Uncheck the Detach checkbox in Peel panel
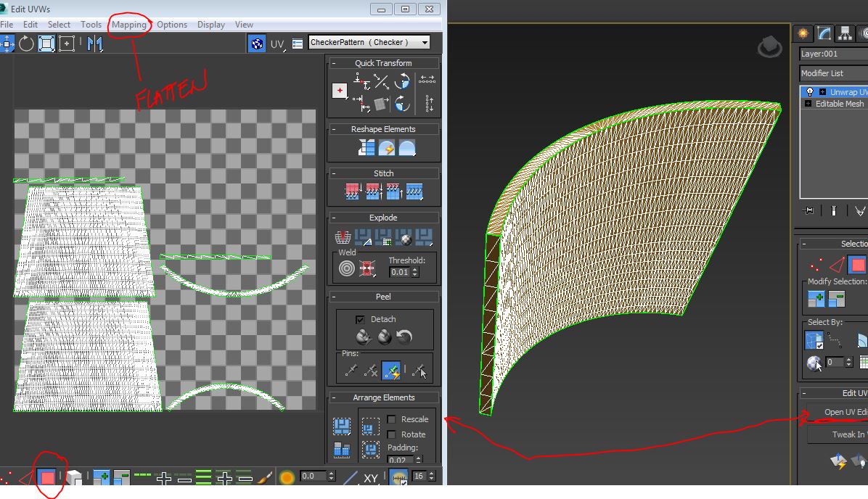The image size is (868, 499). tap(360, 319)
